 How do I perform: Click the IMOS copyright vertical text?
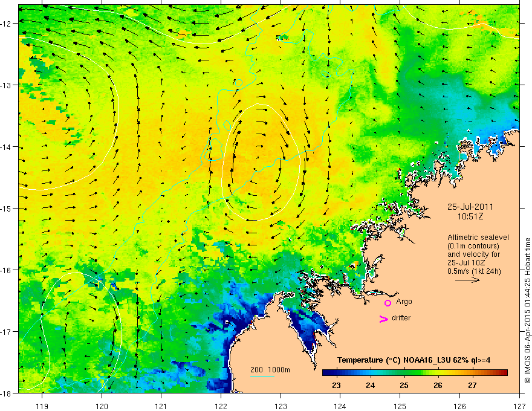pos(527,310)
